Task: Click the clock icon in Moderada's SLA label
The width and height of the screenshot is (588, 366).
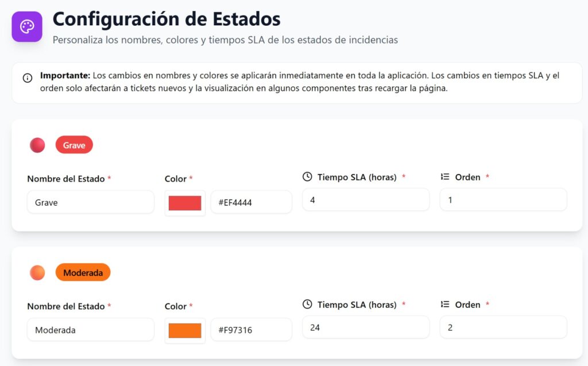Action: [x=307, y=305]
